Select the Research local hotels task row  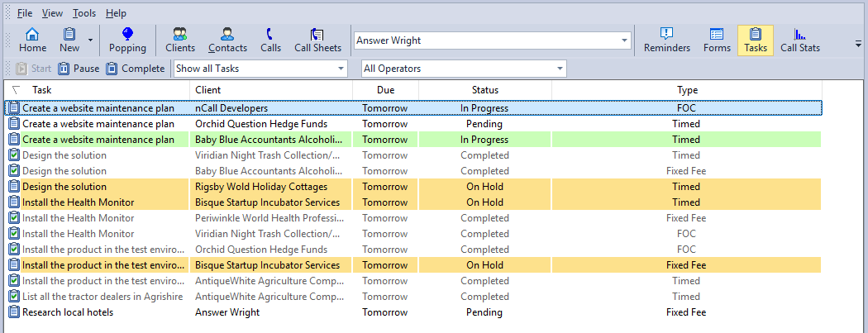(413, 312)
